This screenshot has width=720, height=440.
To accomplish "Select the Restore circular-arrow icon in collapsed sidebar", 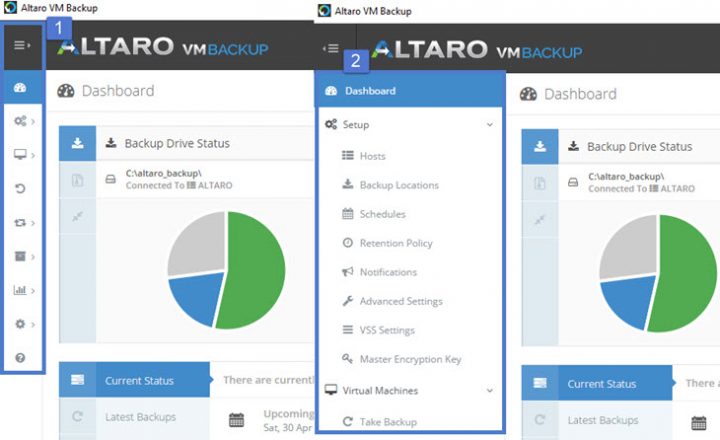I will pyautogui.click(x=20, y=188).
